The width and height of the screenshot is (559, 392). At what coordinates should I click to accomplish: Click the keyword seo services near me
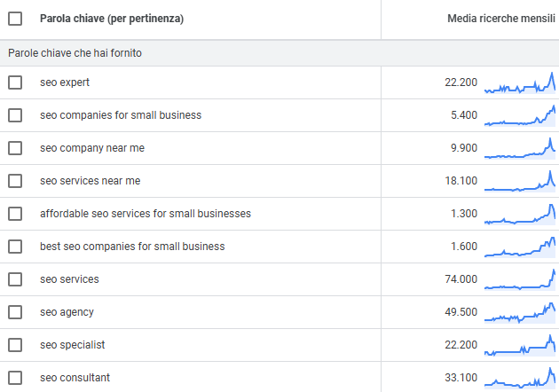91,181
